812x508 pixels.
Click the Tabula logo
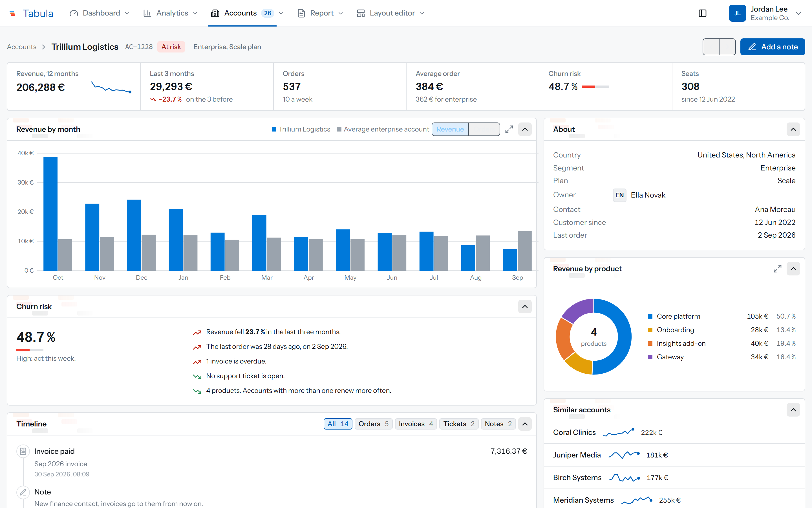(x=31, y=13)
